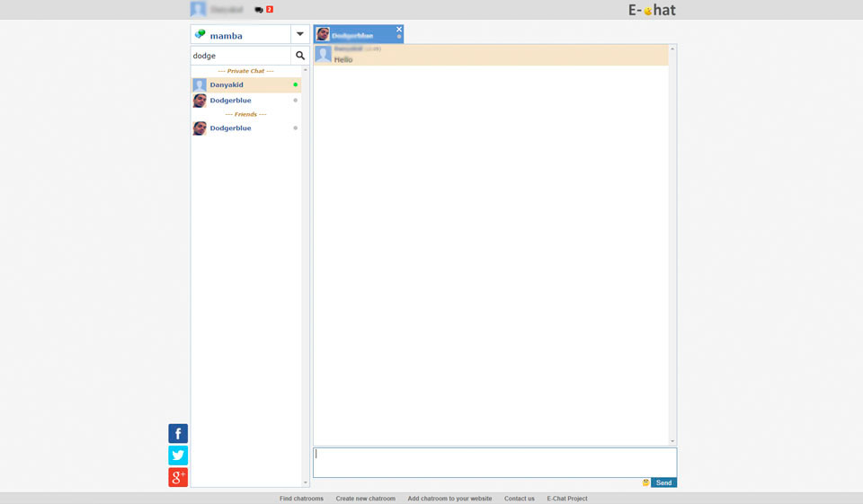Click the search magnifier icon

[300, 56]
